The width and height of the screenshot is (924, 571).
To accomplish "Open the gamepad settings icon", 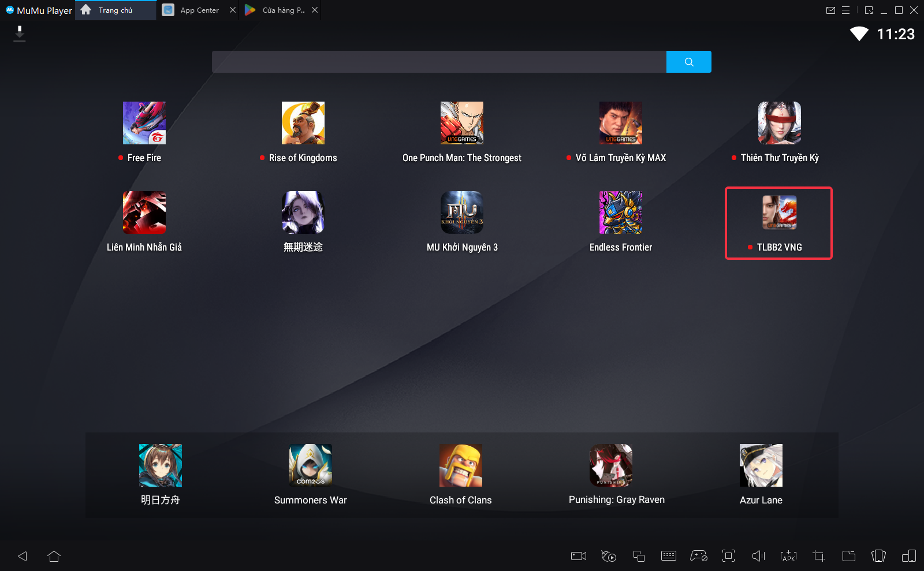I will 698,556.
